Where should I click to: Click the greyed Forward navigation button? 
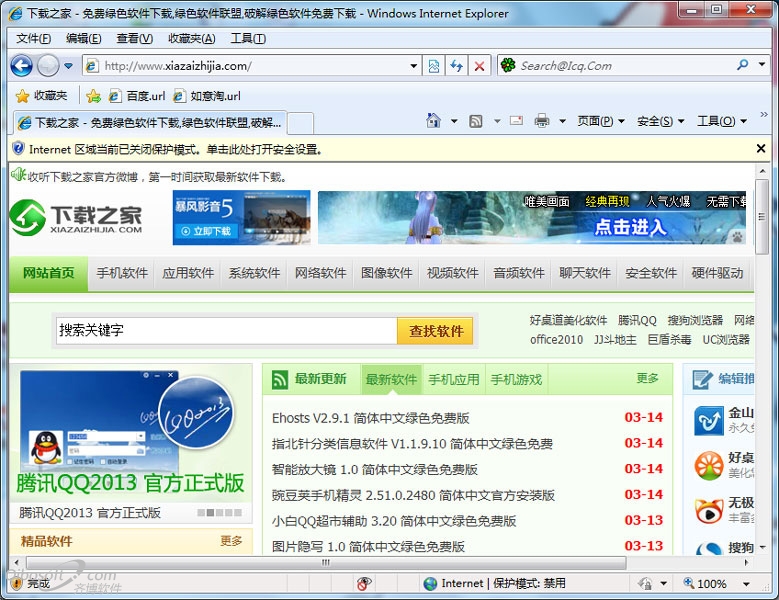[x=48, y=66]
